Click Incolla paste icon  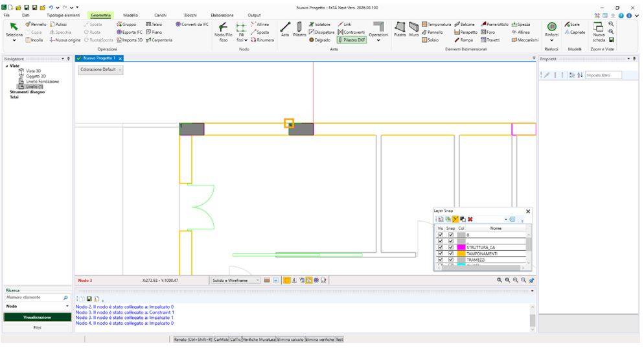(34, 40)
